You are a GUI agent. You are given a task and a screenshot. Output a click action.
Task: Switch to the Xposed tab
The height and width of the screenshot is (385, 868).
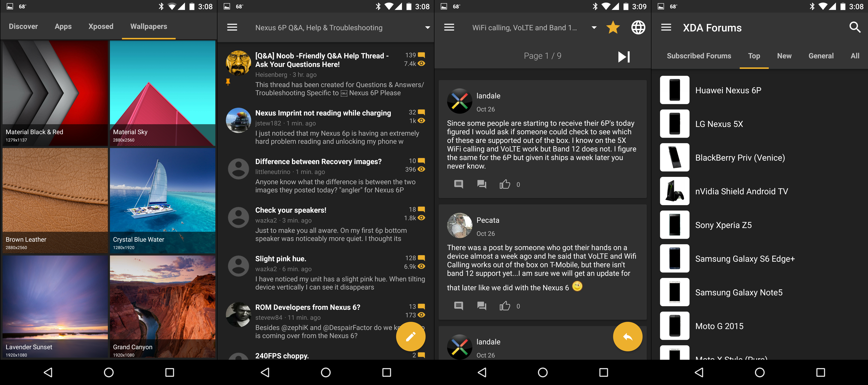point(101,26)
